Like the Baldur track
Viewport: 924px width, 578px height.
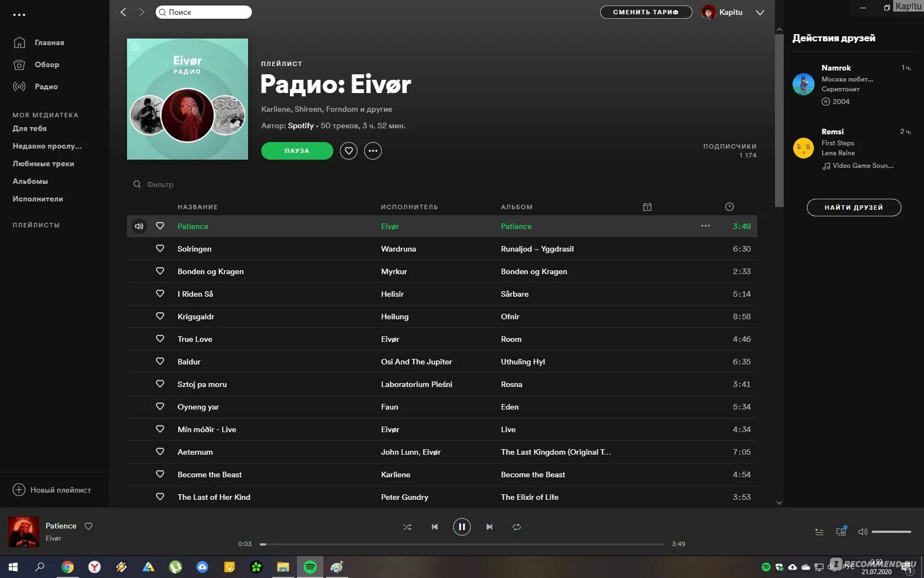click(x=160, y=361)
